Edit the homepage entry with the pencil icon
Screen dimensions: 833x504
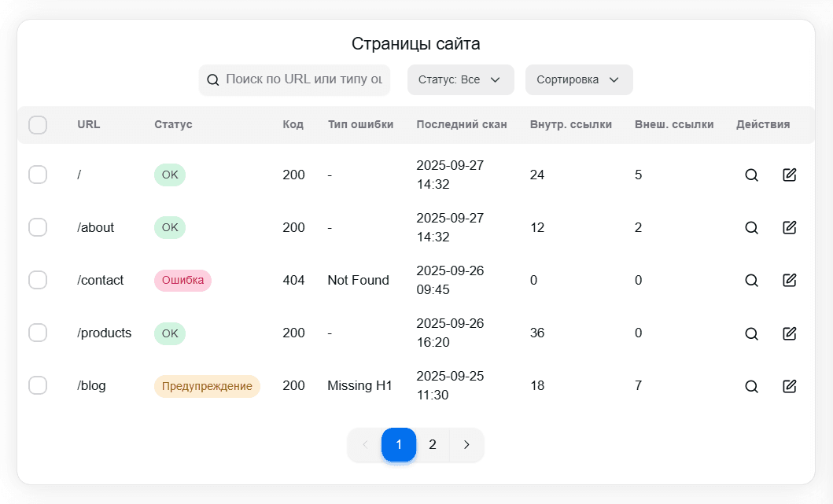point(789,175)
